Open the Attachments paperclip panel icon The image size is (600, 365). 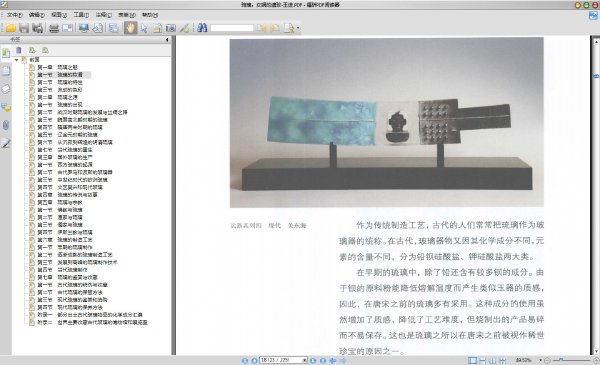6,125
